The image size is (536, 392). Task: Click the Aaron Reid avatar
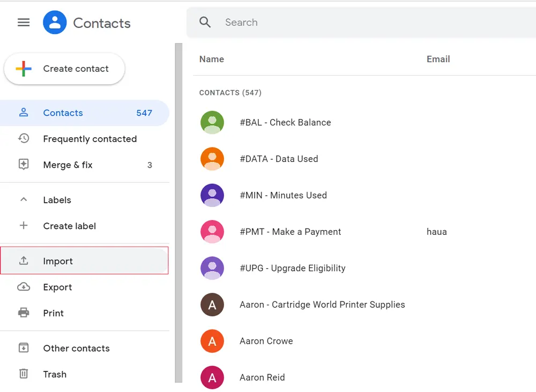point(212,378)
